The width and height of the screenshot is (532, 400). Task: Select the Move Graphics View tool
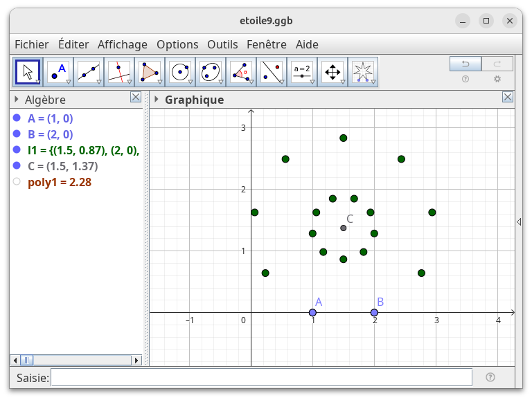coord(332,71)
